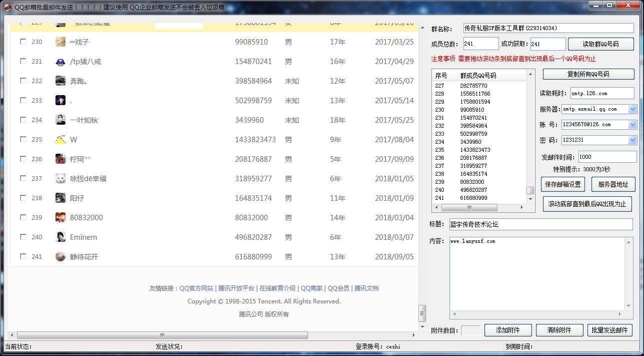This screenshot has height=356, width=644.
Task: Check the box for row 230
Action: click(x=23, y=42)
